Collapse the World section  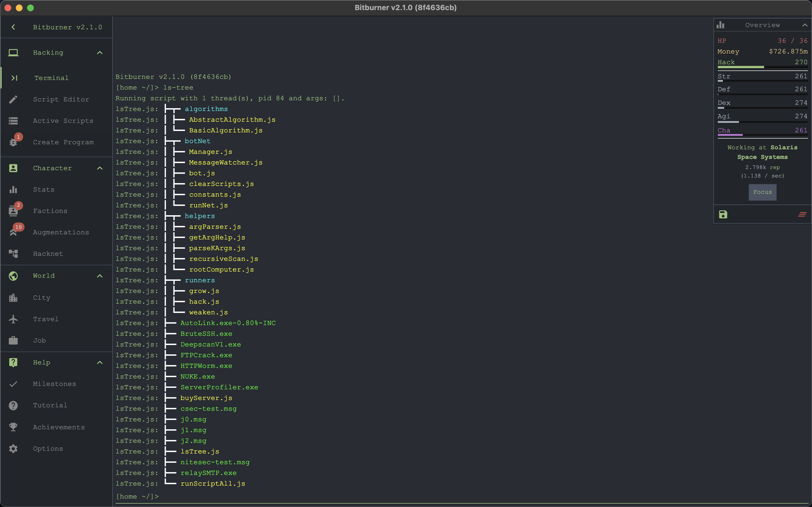[x=99, y=275]
